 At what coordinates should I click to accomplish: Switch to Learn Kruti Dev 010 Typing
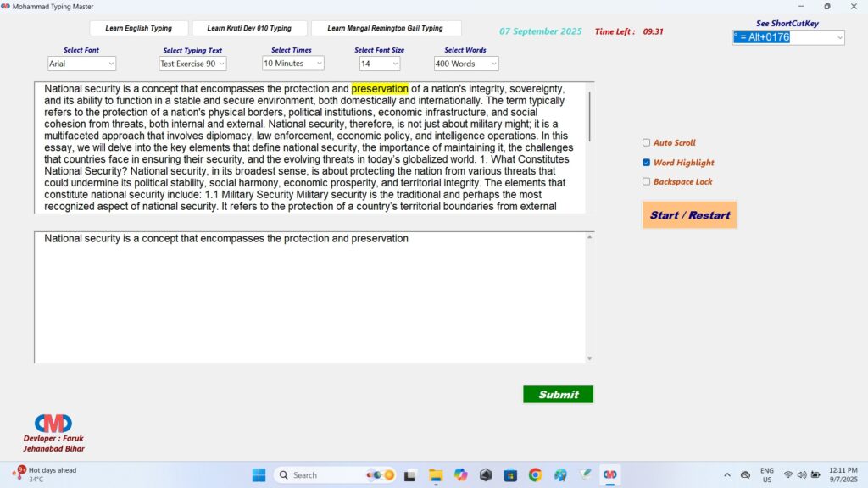pyautogui.click(x=249, y=28)
